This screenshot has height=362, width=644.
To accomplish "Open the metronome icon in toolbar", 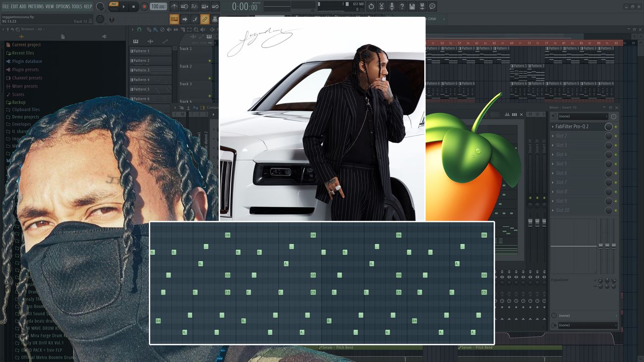I will [x=174, y=6].
